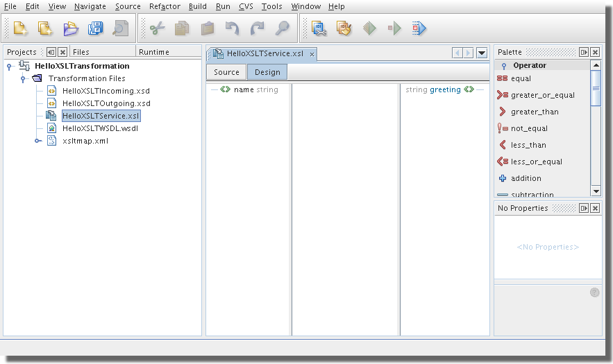This screenshot has height=364, width=613.
Task: Click the Save All disks icon
Action: (96, 28)
